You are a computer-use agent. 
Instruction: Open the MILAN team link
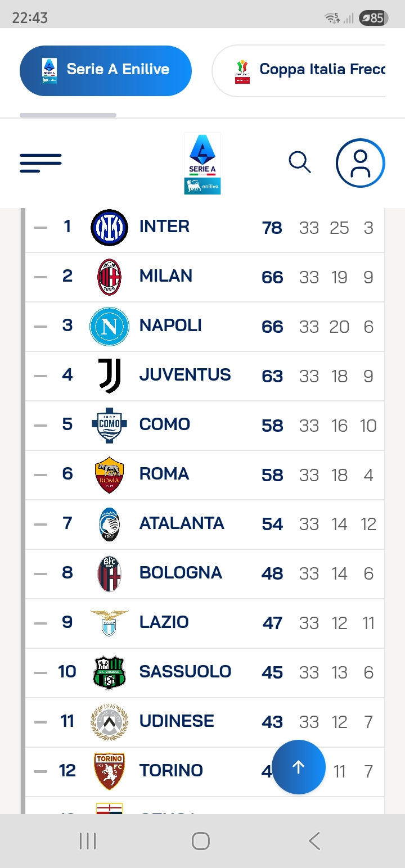(166, 276)
